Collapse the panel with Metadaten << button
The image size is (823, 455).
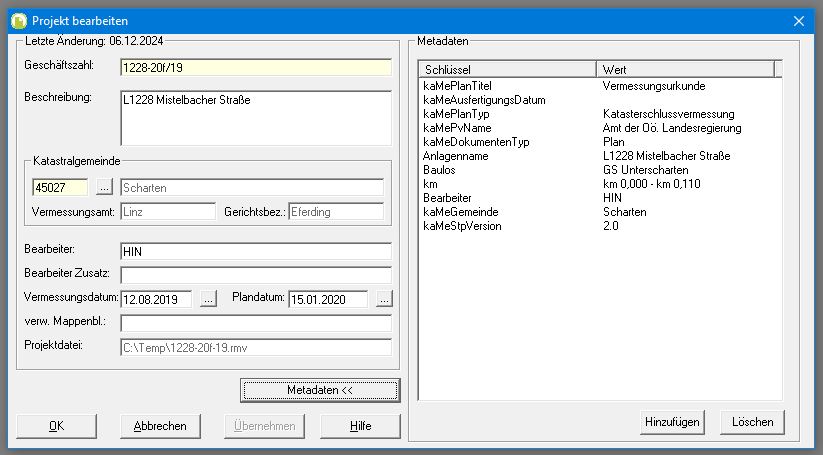[319, 389]
